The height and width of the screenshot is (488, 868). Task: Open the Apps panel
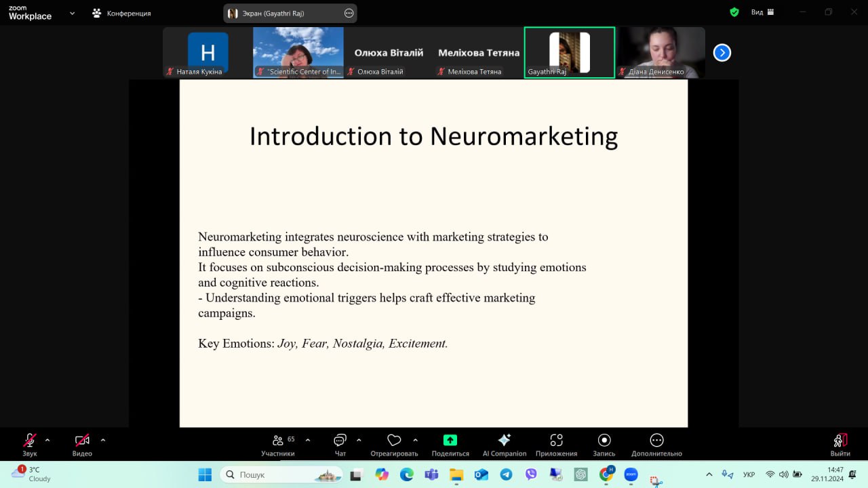[556, 444]
